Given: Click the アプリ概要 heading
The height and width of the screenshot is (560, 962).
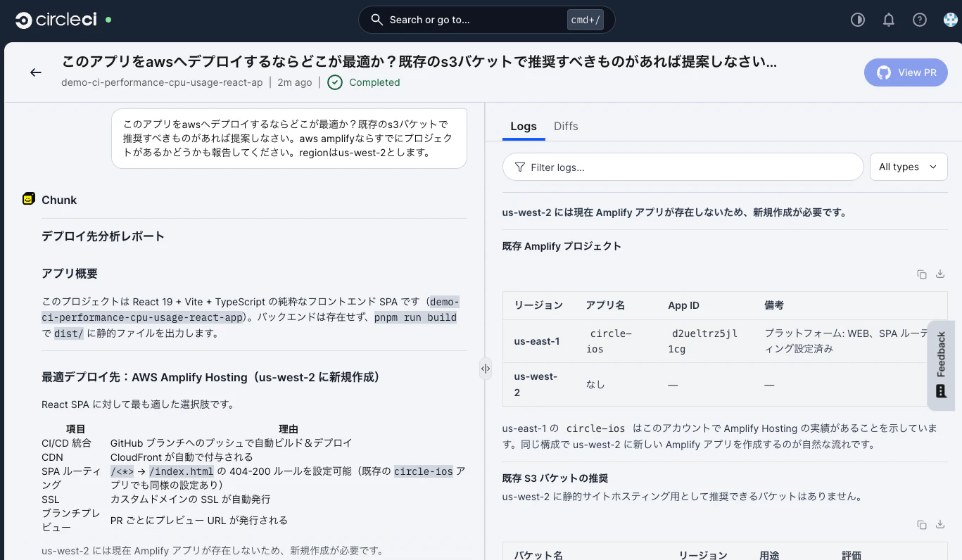Looking at the screenshot, I should [x=70, y=274].
